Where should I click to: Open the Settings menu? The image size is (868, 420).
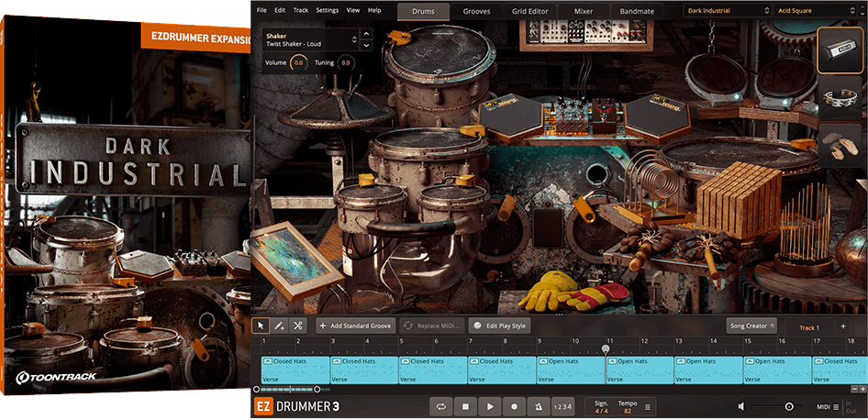coord(328,10)
